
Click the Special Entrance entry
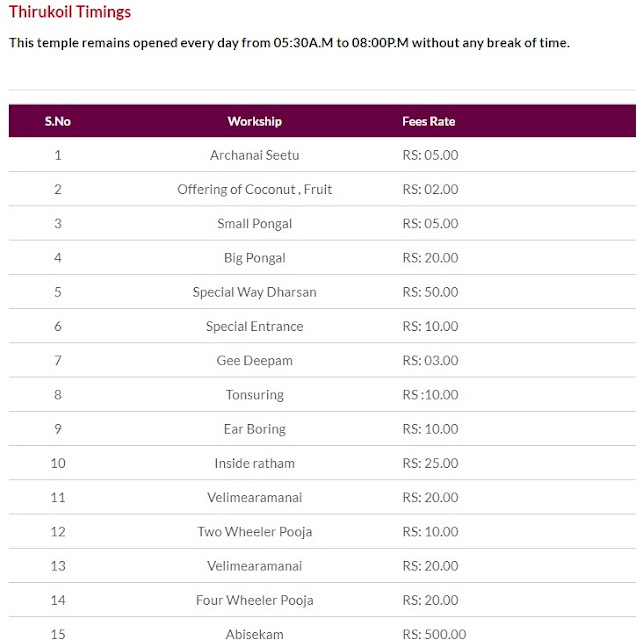[x=255, y=326]
